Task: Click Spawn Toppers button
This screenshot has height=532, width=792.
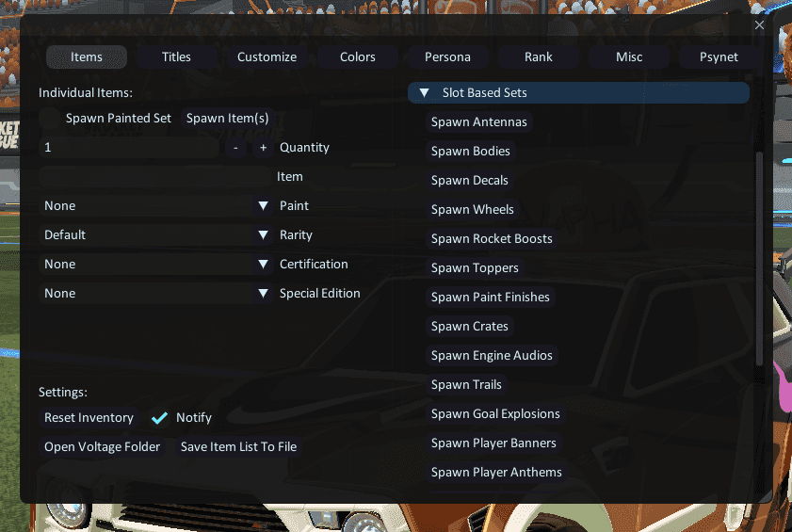Action: pos(475,268)
